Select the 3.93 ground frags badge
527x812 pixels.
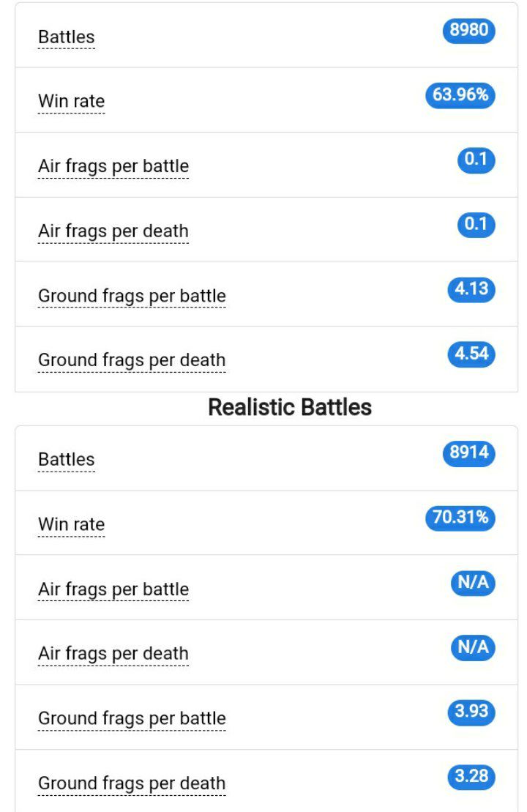pyautogui.click(x=471, y=712)
